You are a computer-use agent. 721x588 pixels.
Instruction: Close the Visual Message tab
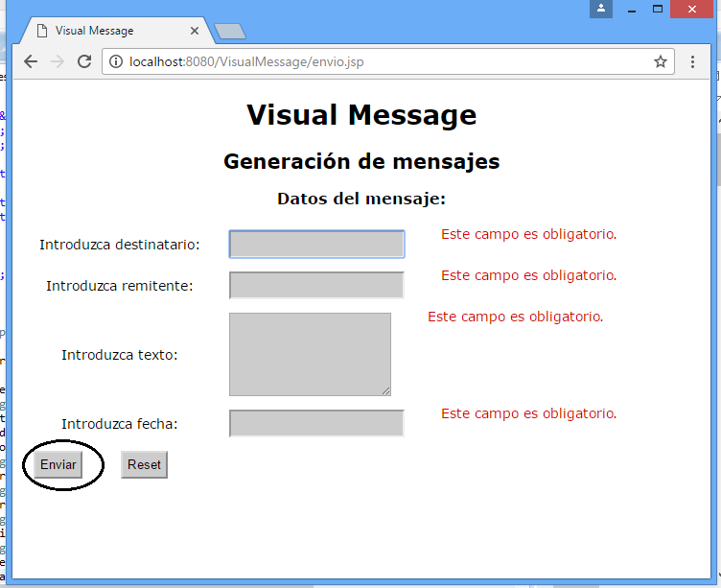pyautogui.click(x=195, y=31)
